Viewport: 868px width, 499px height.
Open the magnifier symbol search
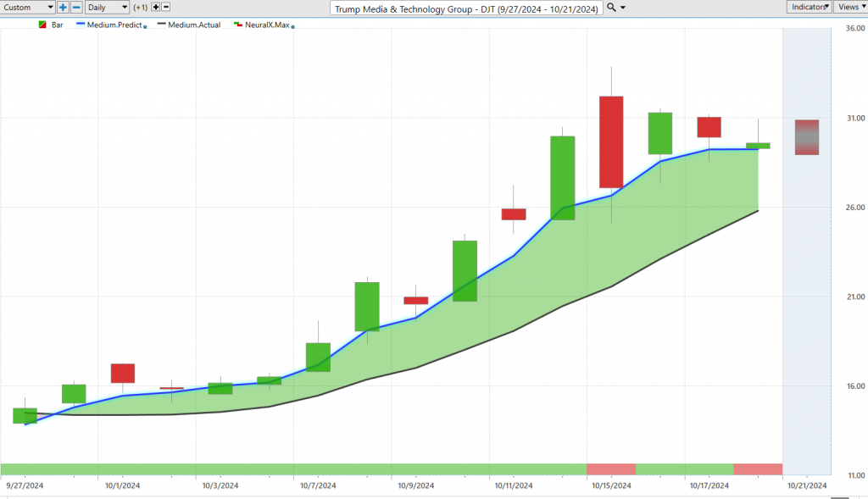point(611,7)
